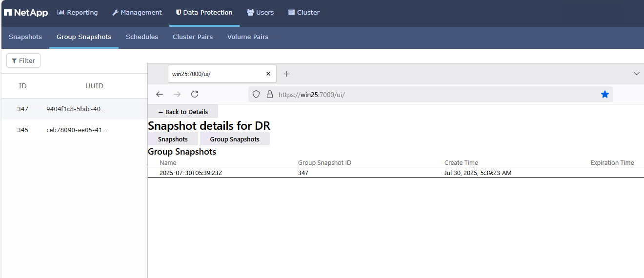Click Group Snapshot ID cell 347
Image resolution: width=644 pixels, height=278 pixels.
coord(303,173)
